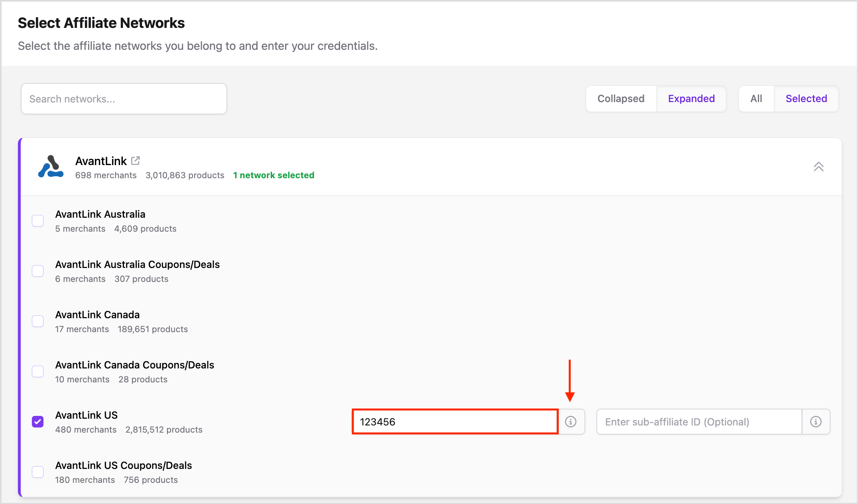Click the sub-affiliate ID optional field
Screen dimensions: 858x504
[699, 421]
